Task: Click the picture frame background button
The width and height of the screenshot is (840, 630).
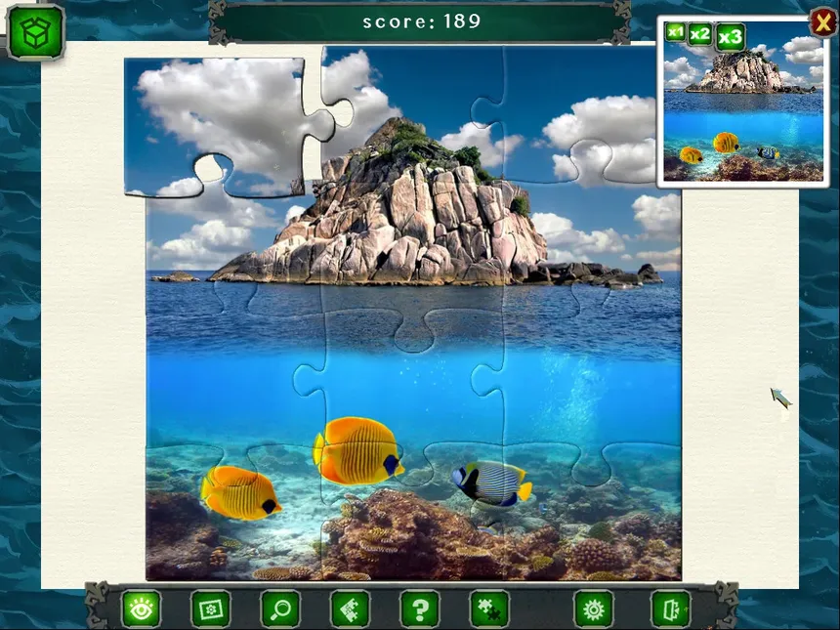Action: click(211, 609)
